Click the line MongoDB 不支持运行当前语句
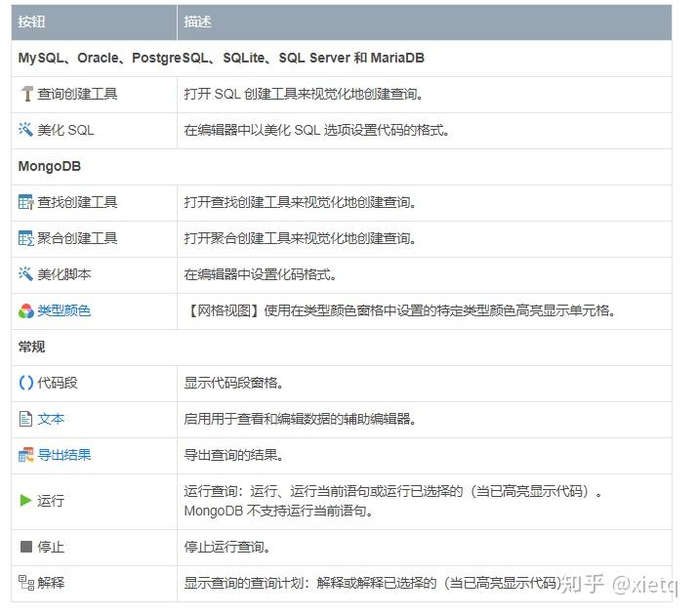This screenshot has height=616, width=696. [x=278, y=511]
